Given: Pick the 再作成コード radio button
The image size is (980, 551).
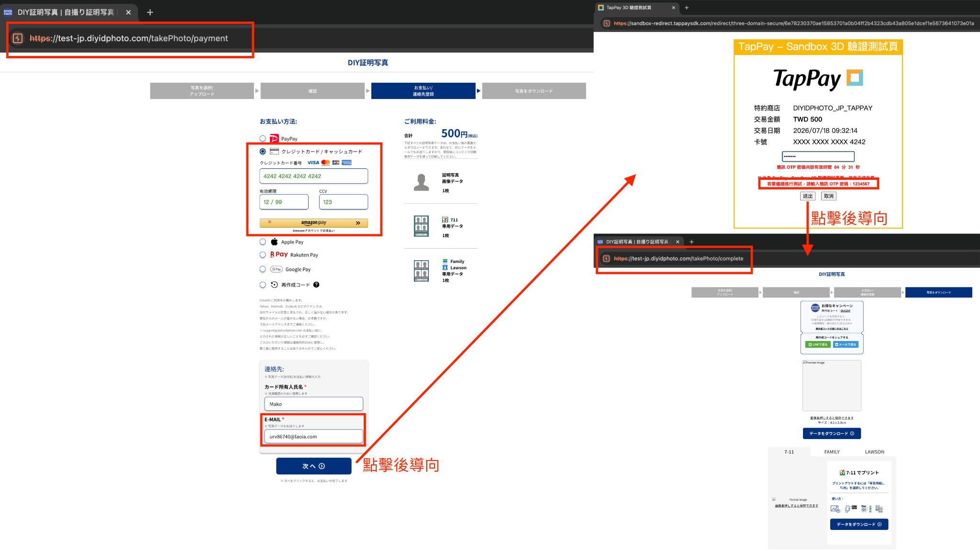Looking at the screenshot, I should (x=263, y=285).
